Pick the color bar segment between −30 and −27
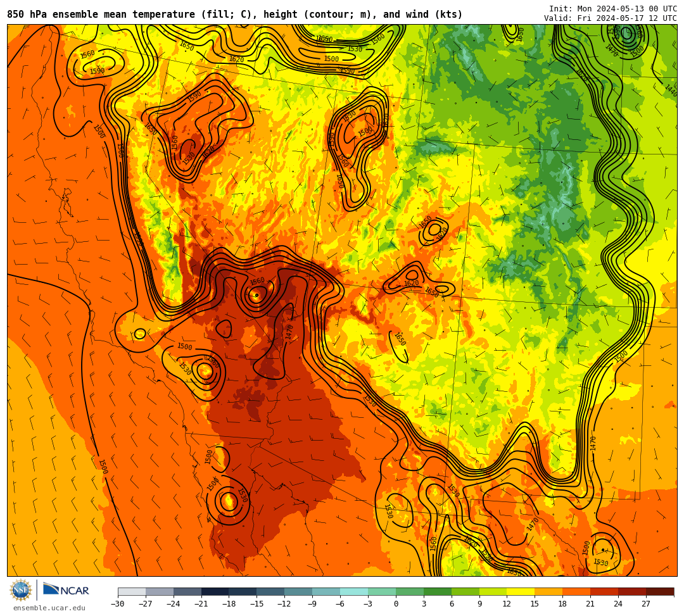684x616 pixels. click(132, 591)
